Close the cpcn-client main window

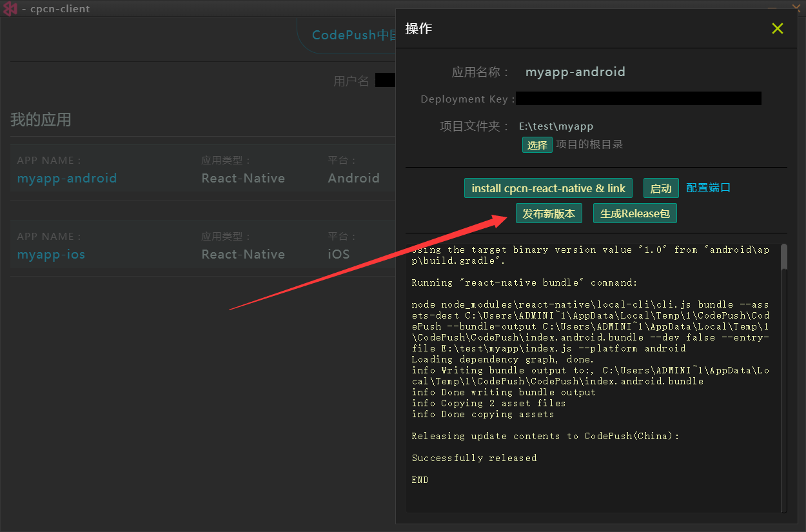(x=796, y=8)
